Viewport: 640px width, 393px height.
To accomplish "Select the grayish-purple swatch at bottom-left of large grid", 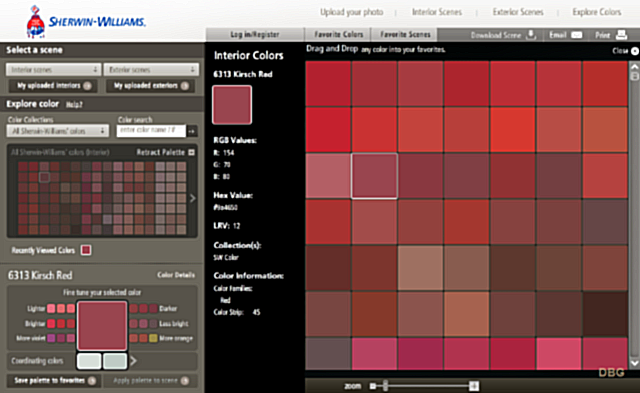I will (x=328, y=353).
